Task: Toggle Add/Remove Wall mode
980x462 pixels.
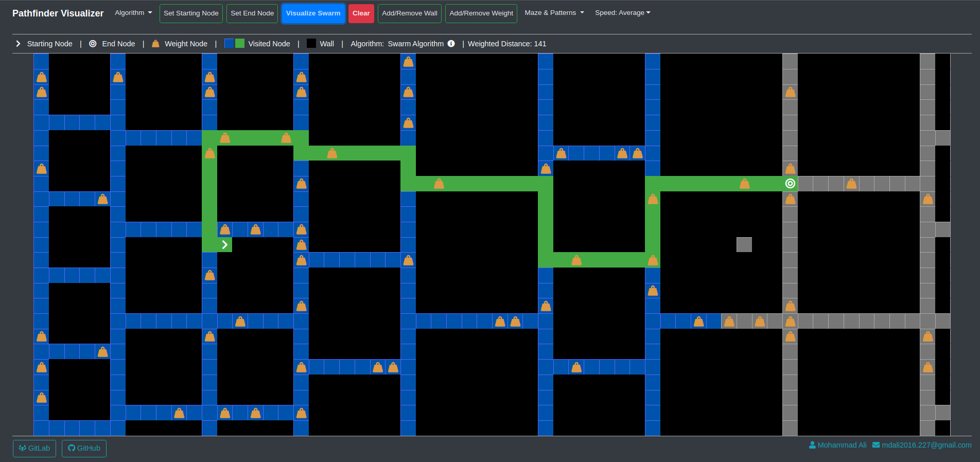Action: click(410, 13)
